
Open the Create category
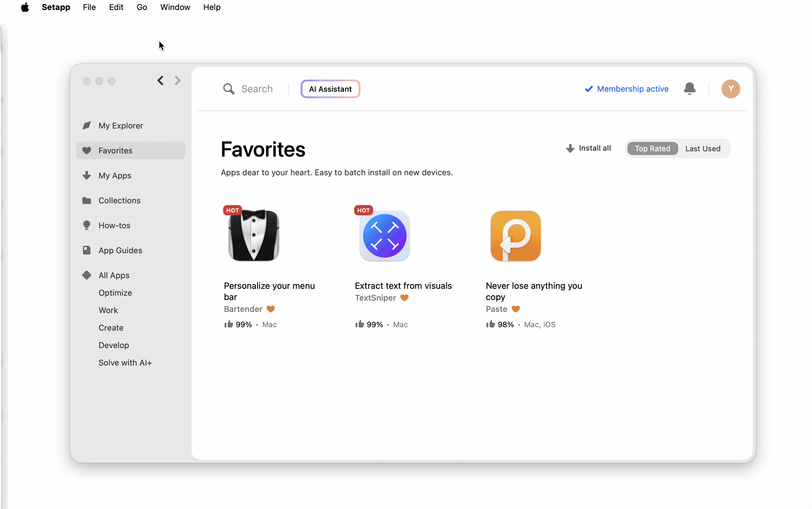pyautogui.click(x=111, y=327)
